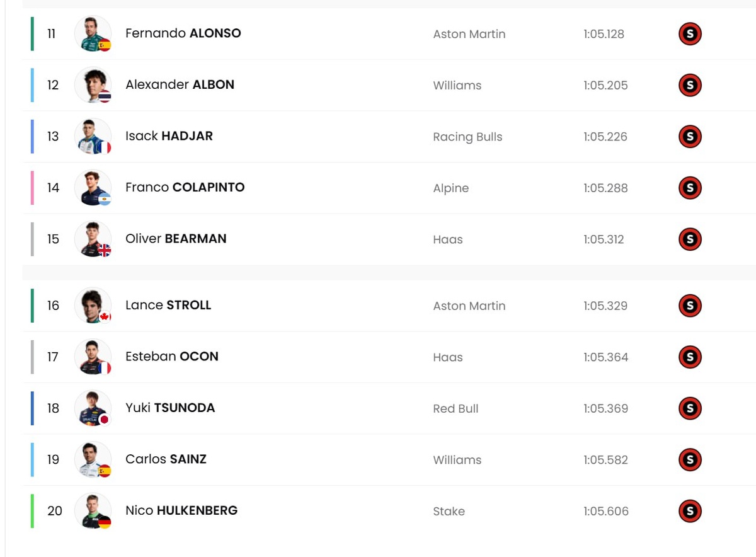Viewport: 756px width, 557px height.
Task: Click the Alpine pink team color bar
Action: (x=32, y=188)
